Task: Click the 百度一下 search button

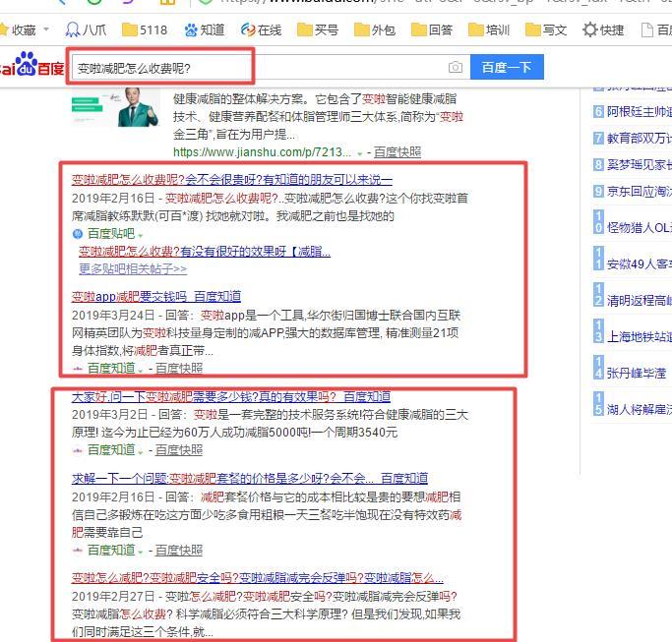Action: 507,67
